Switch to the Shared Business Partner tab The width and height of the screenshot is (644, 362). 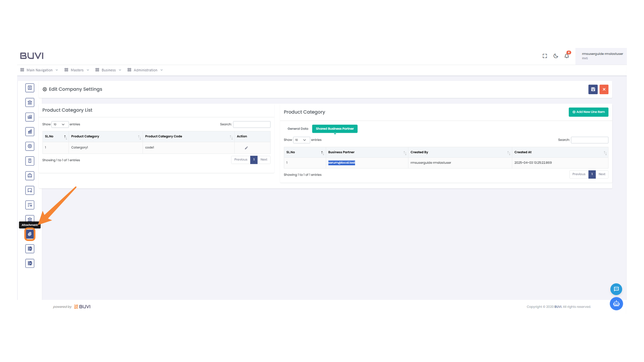pyautogui.click(x=334, y=129)
